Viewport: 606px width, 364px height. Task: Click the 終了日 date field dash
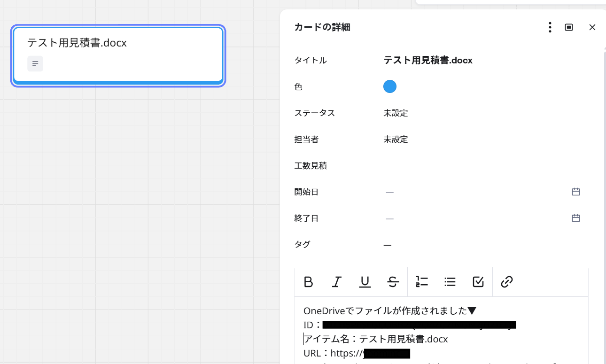[x=389, y=218]
